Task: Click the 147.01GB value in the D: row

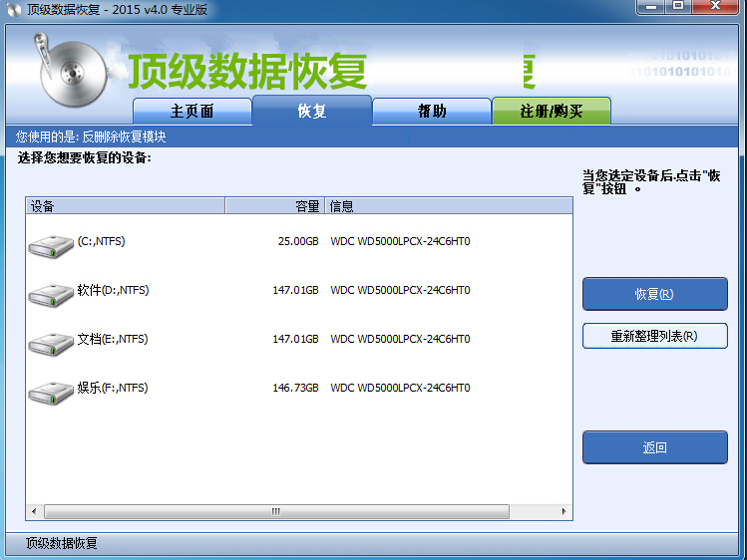Action: click(295, 290)
